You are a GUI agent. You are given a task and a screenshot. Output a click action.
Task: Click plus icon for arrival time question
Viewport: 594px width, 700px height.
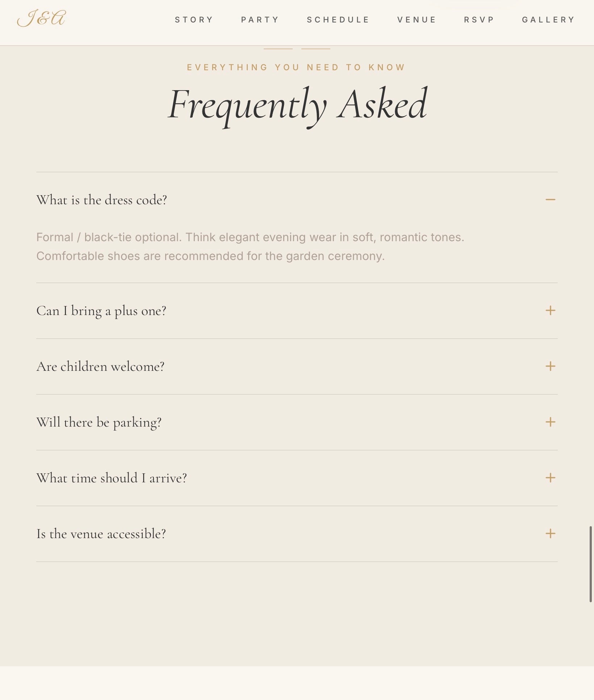tap(550, 478)
